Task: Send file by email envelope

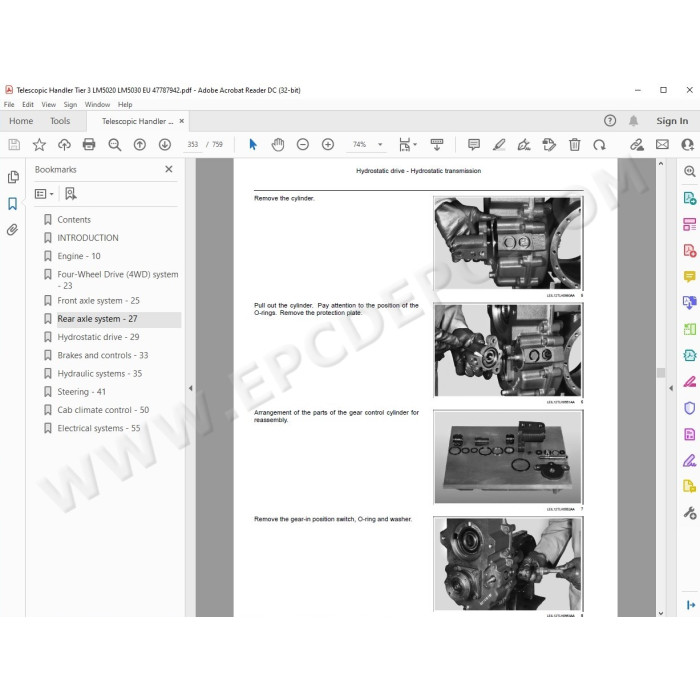Action: coord(662,144)
